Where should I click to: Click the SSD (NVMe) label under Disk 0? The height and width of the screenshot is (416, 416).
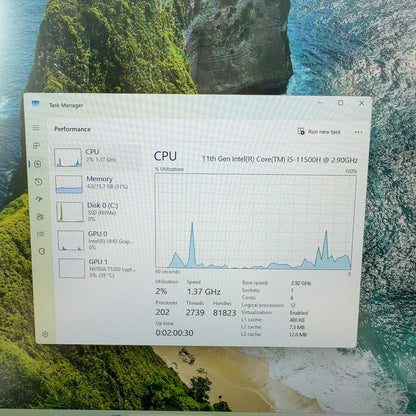(x=102, y=212)
